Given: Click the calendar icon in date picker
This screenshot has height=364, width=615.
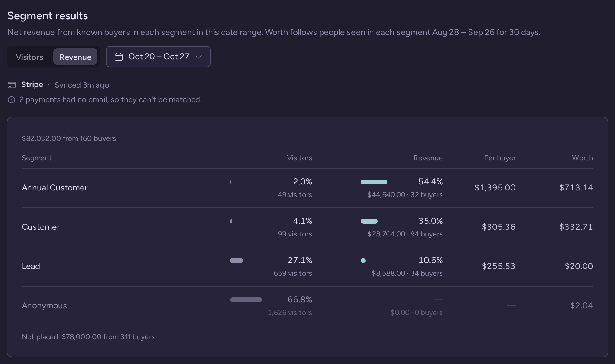Looking at the screenshot, I should [x=119, y=57].
